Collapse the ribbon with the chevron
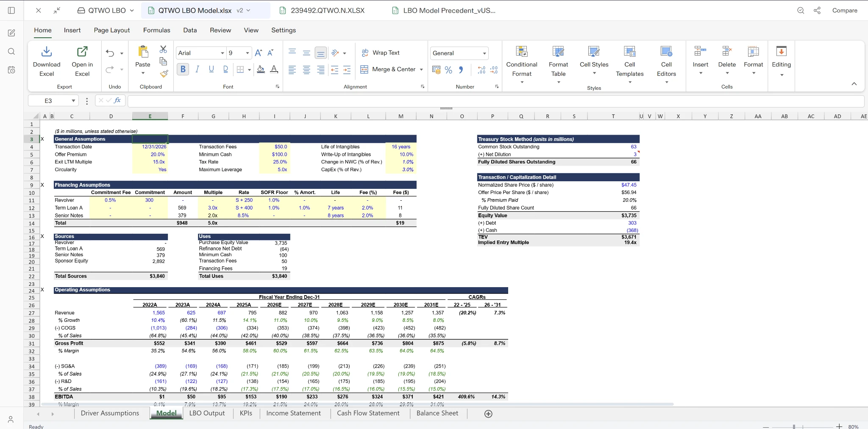Viewport: 868px width, 429px height. click(854, 84)
